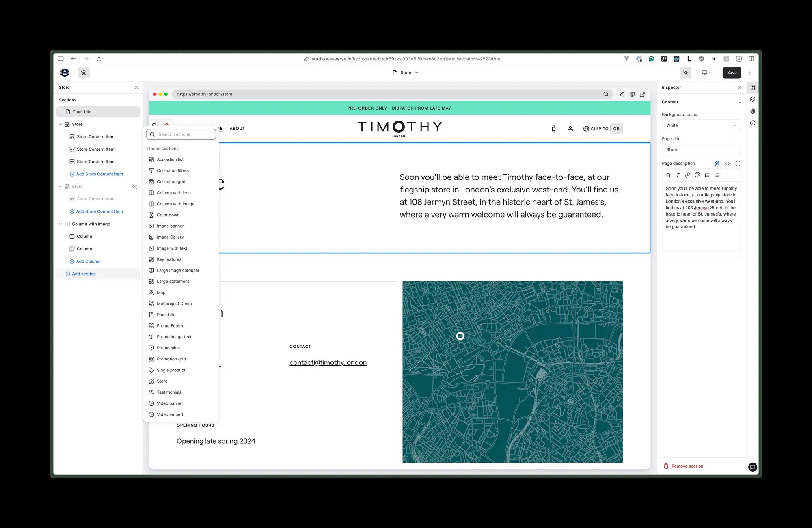The image size is (812, 528).
Task: Open the chat support bubble
Action: [752, 467]
